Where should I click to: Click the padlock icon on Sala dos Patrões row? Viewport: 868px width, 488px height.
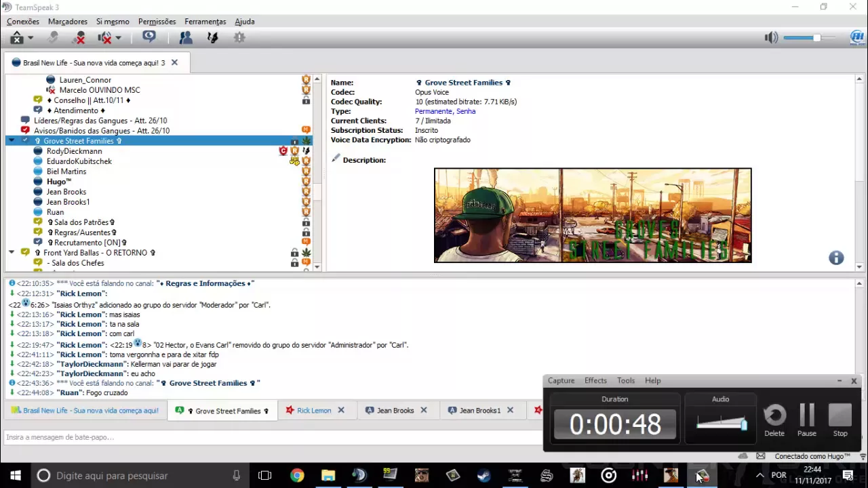click(306, 222)
